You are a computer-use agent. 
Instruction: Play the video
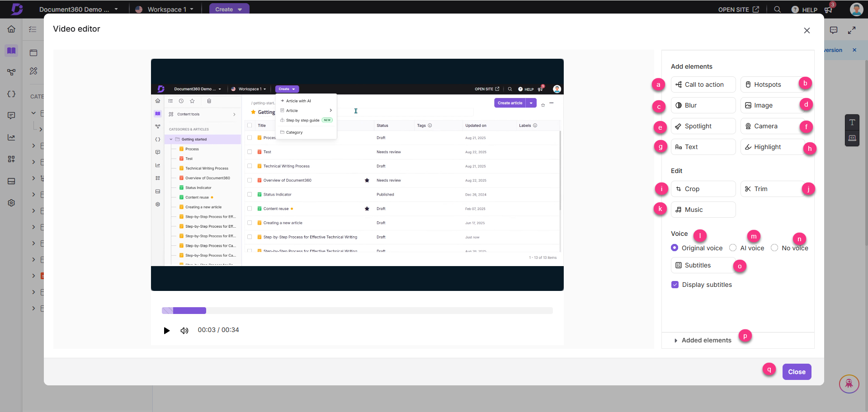167,331
